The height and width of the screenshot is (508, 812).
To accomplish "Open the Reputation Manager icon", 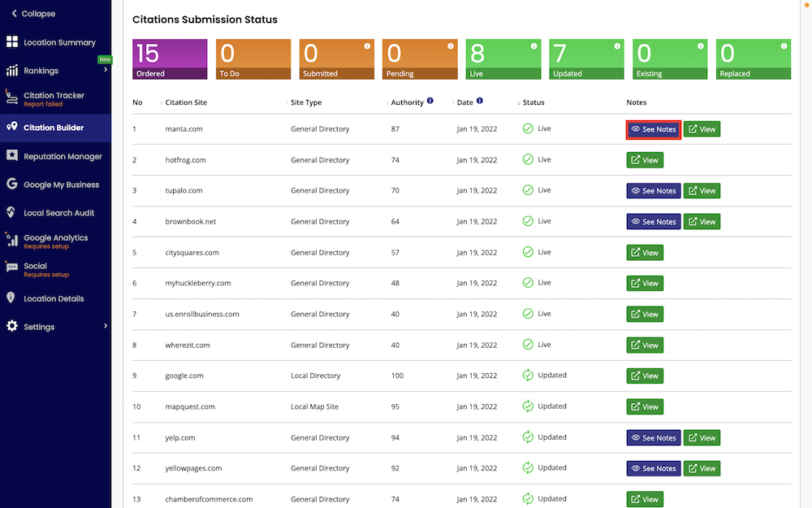I will (x=12, y=155).
